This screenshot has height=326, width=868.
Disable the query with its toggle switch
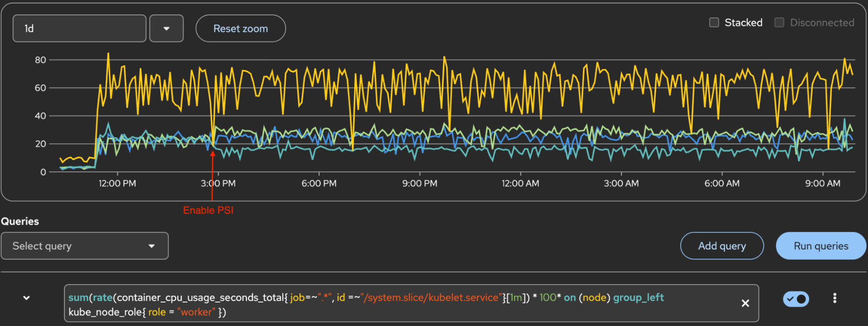pyautogui.click(x=795, y=299)
